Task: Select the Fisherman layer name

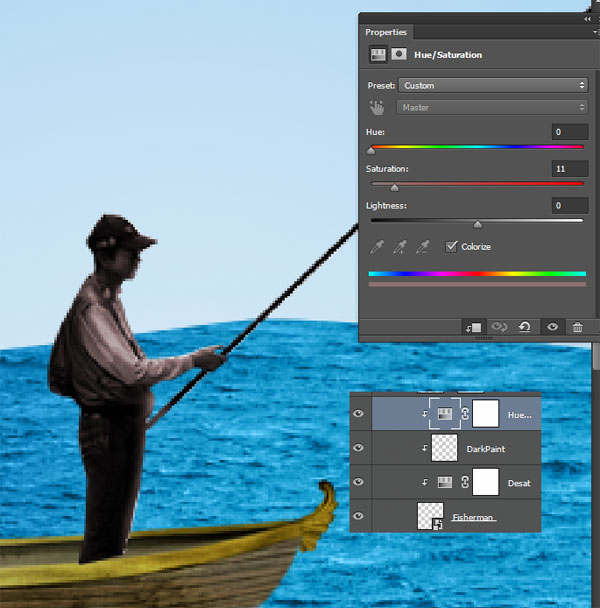Action: point(473,517)
